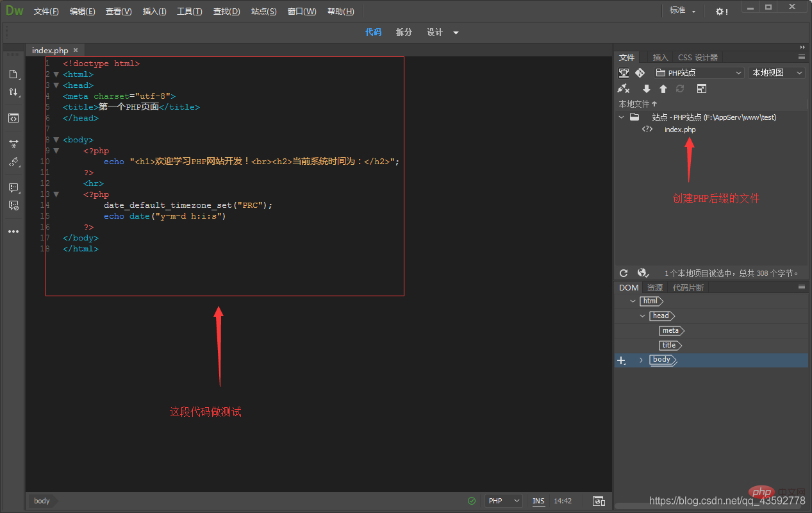
Task: Click the globe log icon at Files panel bottom
Action: pyautogui.click(x=643, y=273)
